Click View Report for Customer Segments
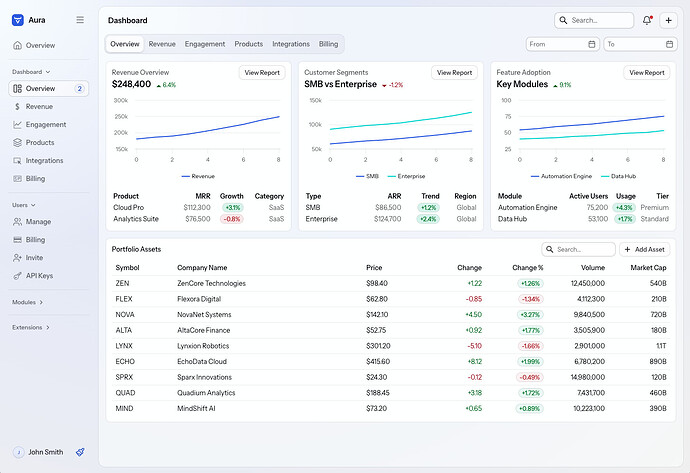Screen dimensions: 690x473 point(454,73)
